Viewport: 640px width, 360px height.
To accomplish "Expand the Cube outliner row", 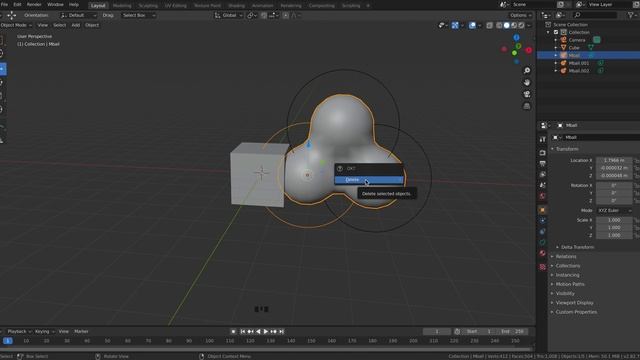I will click(x=556, y=47).
